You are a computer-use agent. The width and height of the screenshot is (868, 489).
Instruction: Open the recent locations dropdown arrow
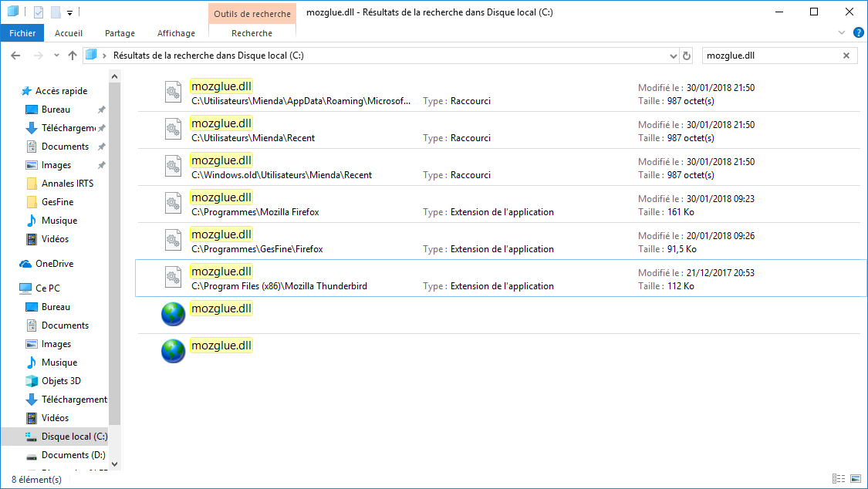56,56
